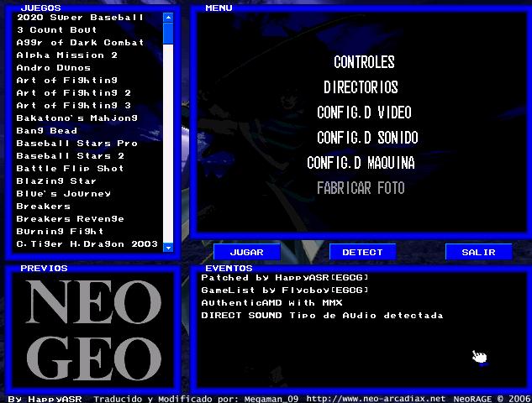This screenshot has width=532, height=403.
Task: Click the DIRECT SOUND audio detected line
Action: [322, 315]
